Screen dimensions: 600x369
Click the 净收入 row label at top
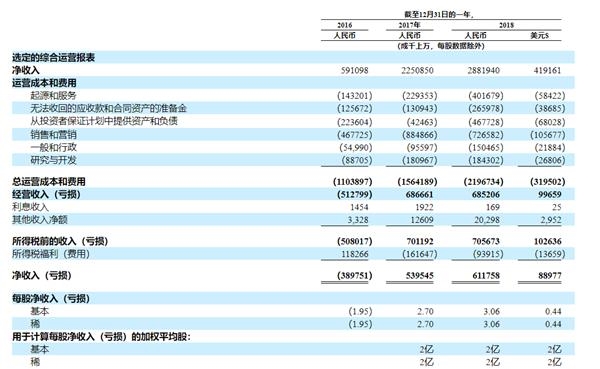tap(26, 70)
